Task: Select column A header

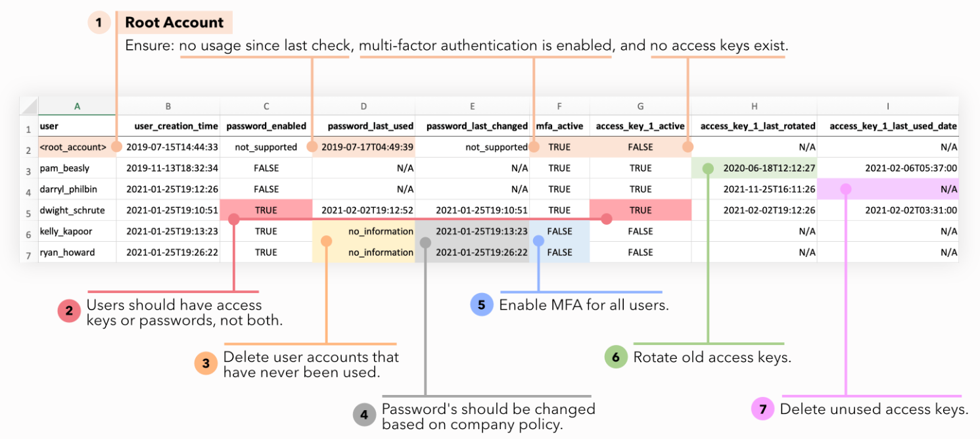Action: pyautogui.click(x=78, y=106)
